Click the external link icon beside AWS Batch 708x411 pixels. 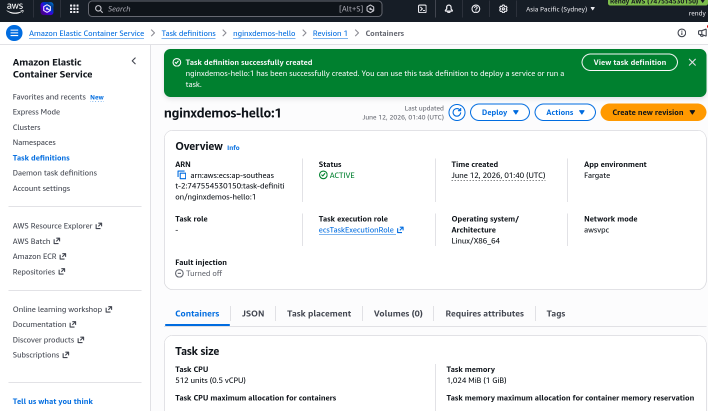click(x=57, y=241)
